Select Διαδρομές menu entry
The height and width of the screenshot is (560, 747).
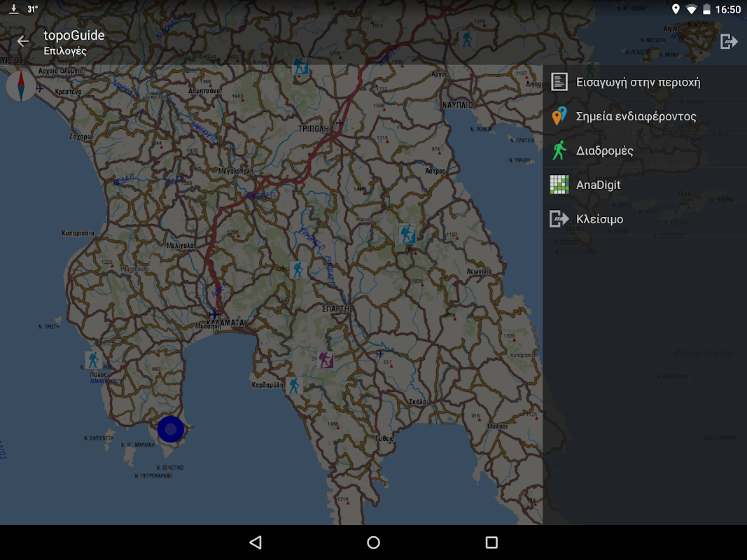[645, 150]
